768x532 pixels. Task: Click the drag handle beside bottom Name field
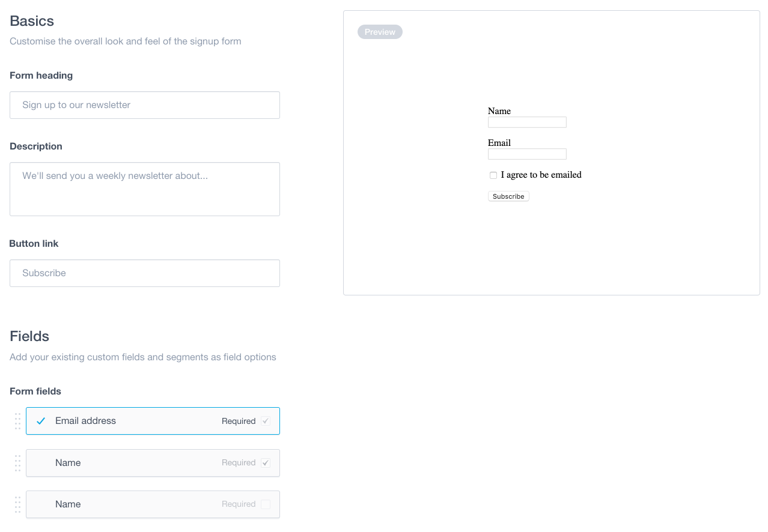[17, 504]
